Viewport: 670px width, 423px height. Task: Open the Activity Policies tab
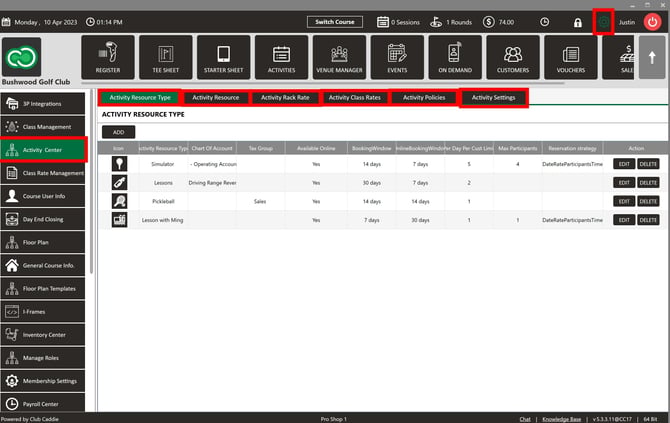tap(423, 98)
